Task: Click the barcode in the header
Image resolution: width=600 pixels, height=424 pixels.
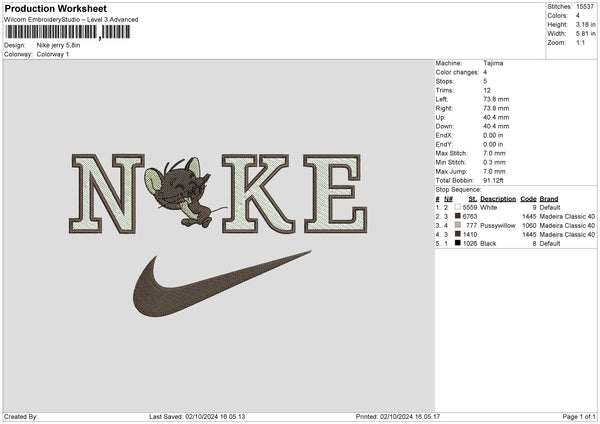Action: [67, 32]
